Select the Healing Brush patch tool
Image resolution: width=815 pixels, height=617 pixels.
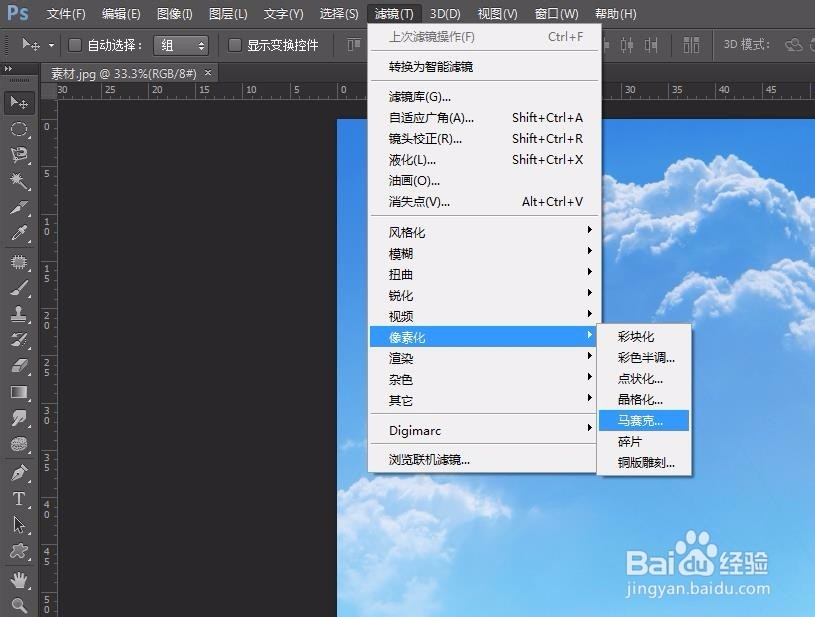[x=19, y=261]
